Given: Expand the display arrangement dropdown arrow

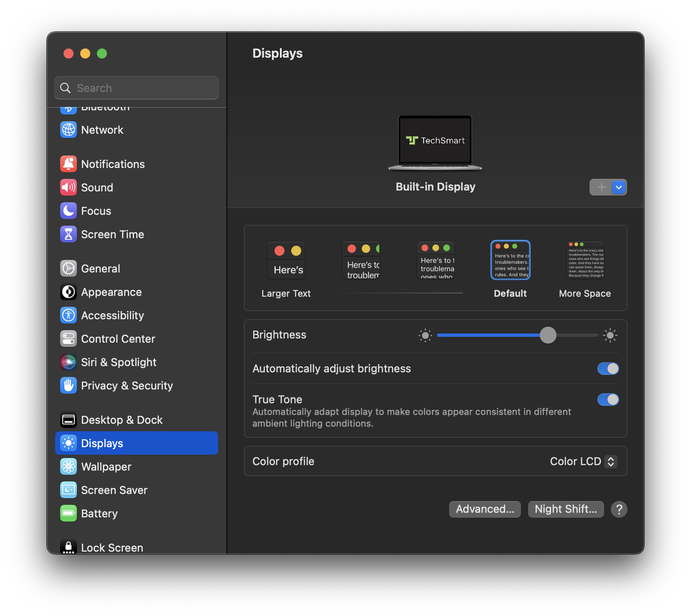Looking at the screenshot, I should [x=619, y=187].
